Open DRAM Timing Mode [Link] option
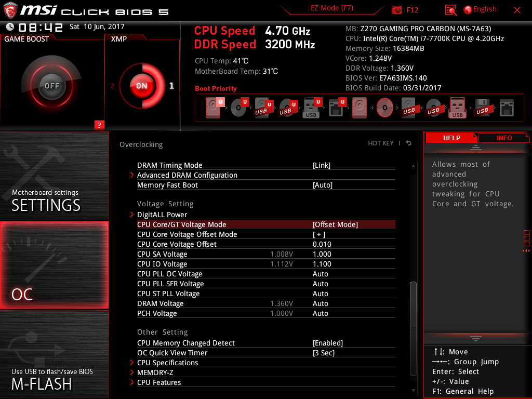The height and width of the screenshot is (399, 532). tap(266, 165)
